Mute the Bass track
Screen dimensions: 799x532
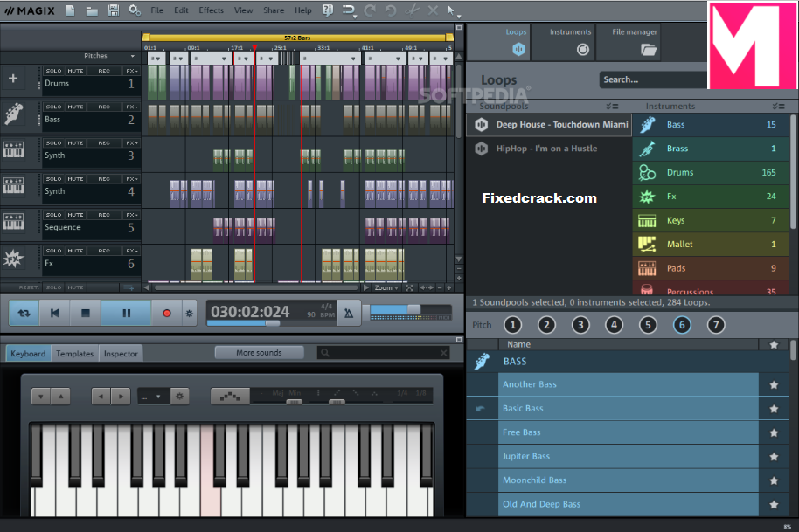75,107
